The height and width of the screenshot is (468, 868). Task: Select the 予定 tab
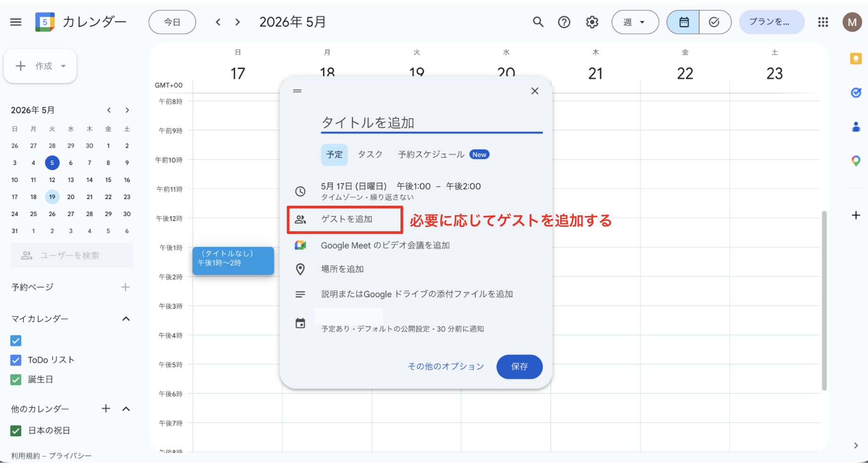point(334,155)
